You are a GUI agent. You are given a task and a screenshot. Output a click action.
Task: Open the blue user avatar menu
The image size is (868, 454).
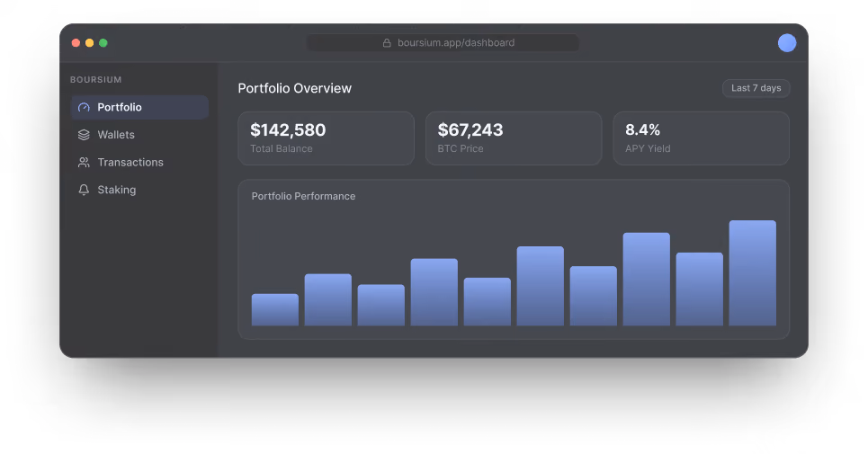(787, 42)
